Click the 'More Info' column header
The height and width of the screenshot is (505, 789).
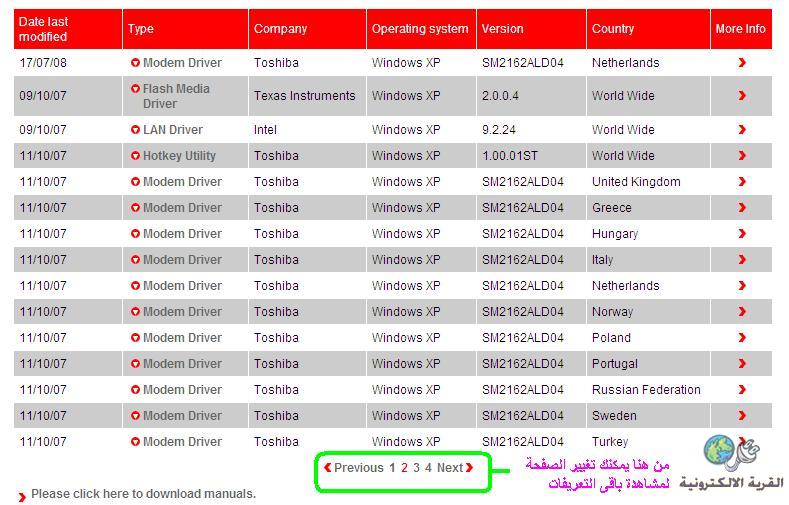741,29
